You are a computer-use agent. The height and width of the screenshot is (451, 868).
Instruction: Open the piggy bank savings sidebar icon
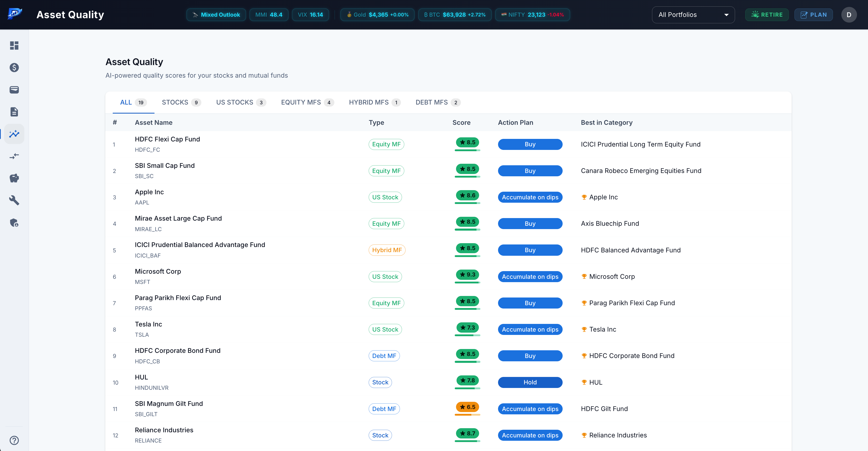pyautogui.click(x=14, y=178)
